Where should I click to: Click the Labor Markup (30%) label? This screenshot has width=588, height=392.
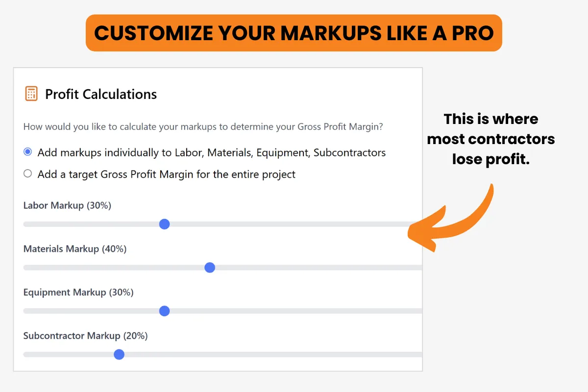pos(67,206)
